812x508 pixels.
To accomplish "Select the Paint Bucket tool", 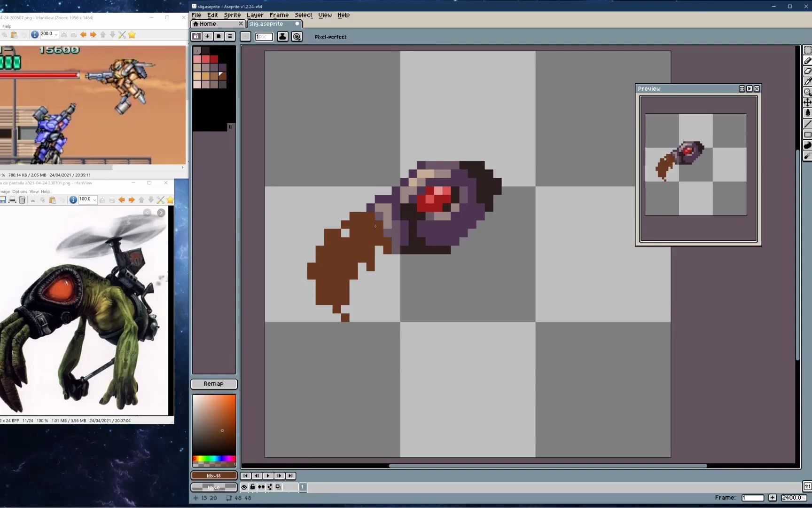I will click(x=807, y=113).
